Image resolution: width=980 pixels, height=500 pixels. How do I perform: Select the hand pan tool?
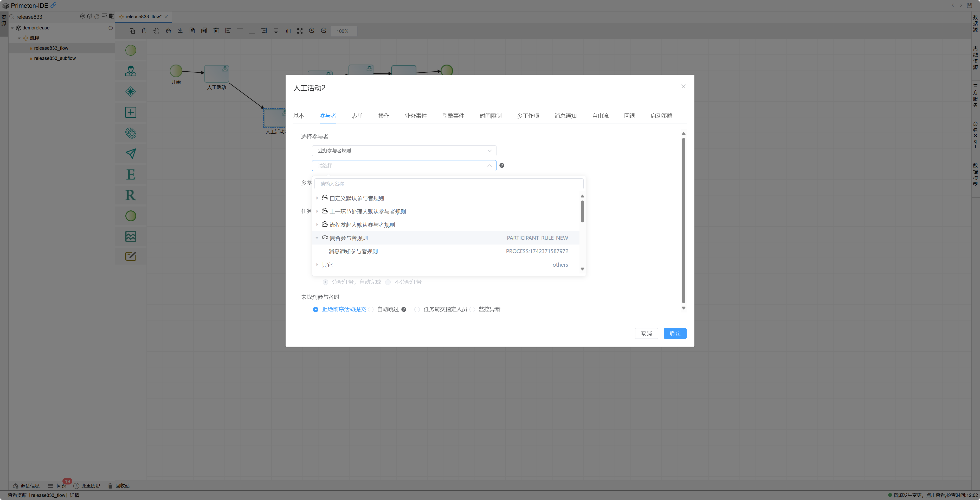point(156,31)
